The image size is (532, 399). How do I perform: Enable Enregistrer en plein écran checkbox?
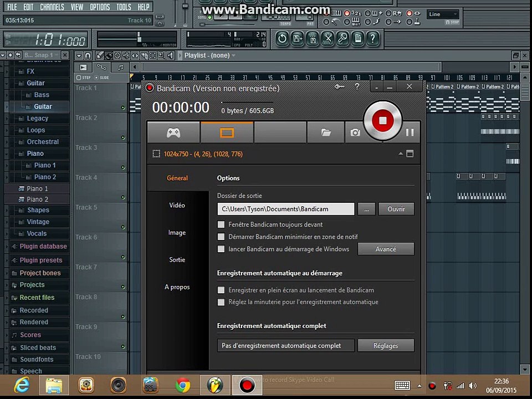coord(221,290)
